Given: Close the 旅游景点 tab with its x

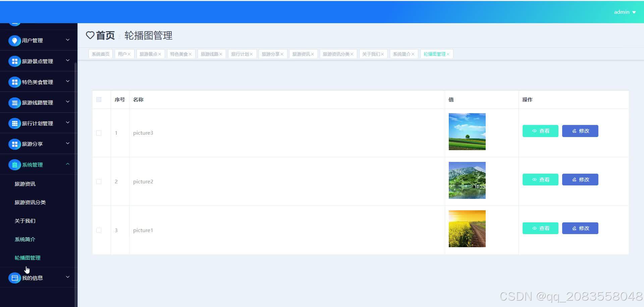Looking at the screenshot, I should (160, 54).
